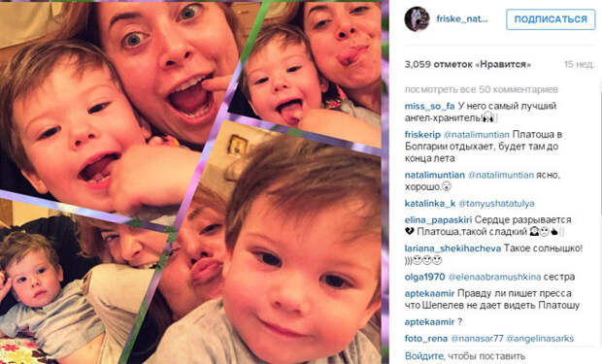602x364 pixels.
Task: Open the friske_nat profile avatar
Action: [x=417, y=19]
